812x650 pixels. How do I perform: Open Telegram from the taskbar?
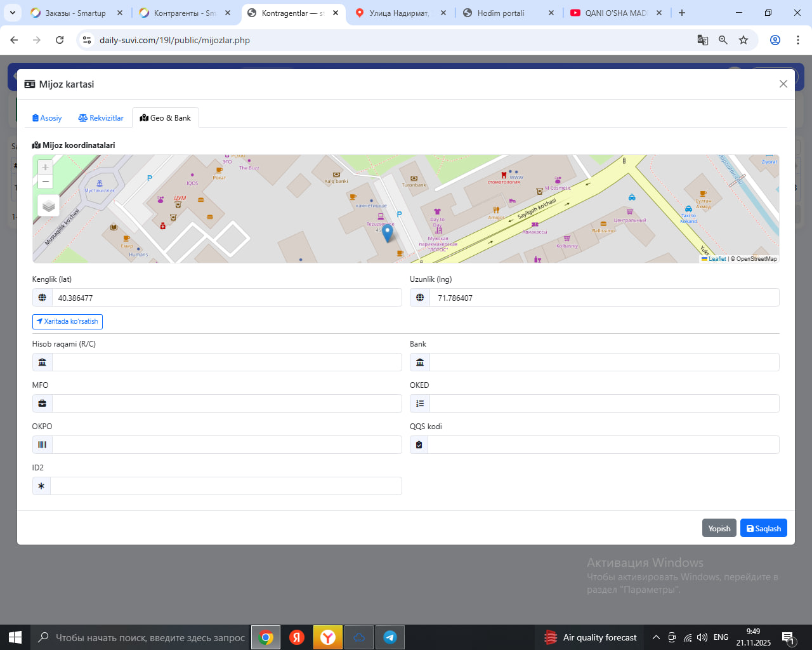click(390, 637)
